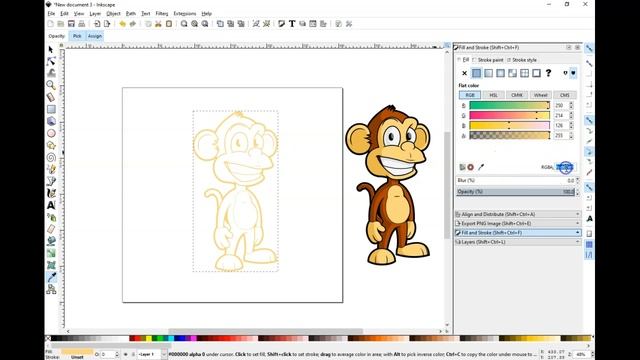Toggle Assign opacity button
Screen dimensions: 640x360
95,36
